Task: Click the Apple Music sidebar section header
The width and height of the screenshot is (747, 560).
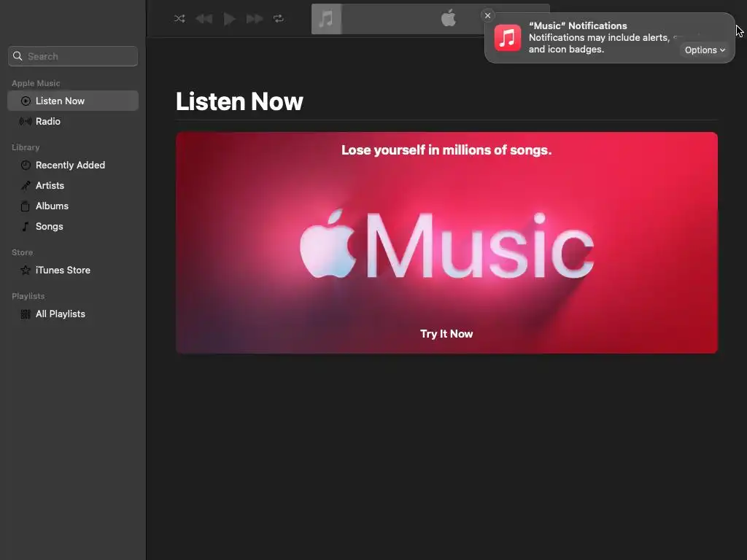Action: (36, 83)
